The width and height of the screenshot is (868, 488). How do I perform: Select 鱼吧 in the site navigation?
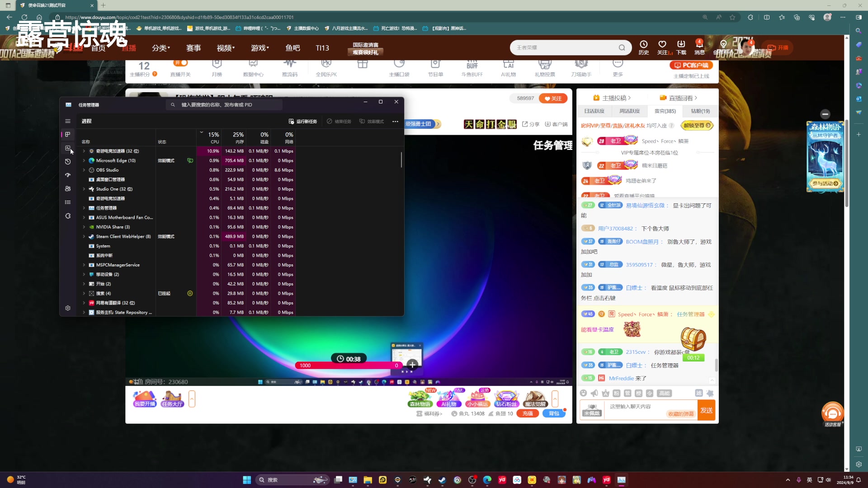(x=292, y=47)
